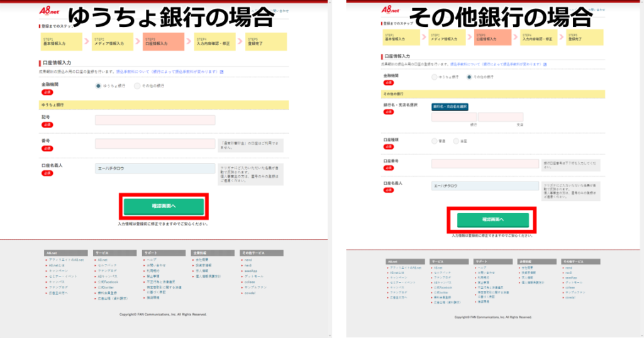The image size is (644, 338).
Task: Pick 普通 as the account type
Action: tap(434, 141)
